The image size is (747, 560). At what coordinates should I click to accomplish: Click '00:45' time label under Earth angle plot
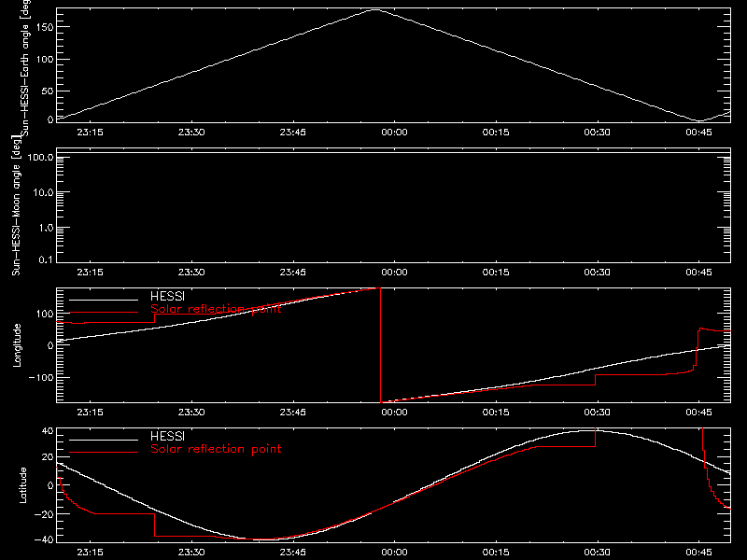698,132
